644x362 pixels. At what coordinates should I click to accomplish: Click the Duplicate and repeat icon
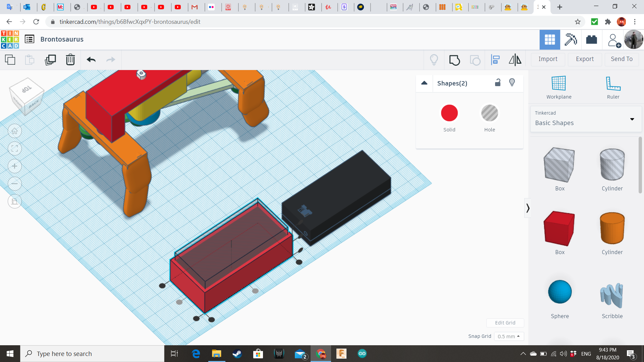50,60
